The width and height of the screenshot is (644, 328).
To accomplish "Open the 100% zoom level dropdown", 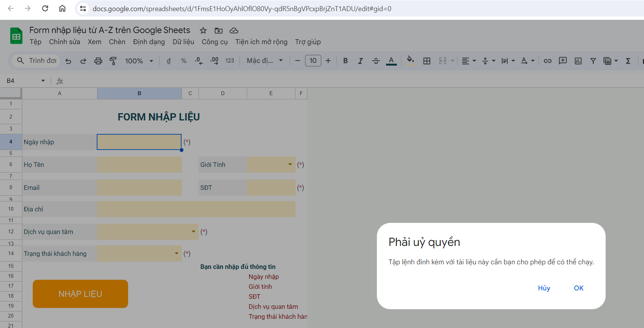I will (x=139, y=61).
